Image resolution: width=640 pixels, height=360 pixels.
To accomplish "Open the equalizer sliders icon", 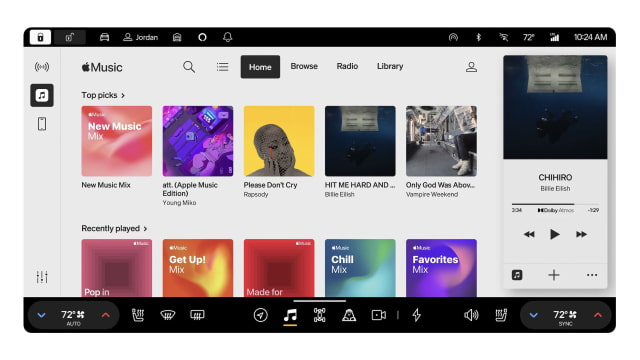I will (42, 277).
